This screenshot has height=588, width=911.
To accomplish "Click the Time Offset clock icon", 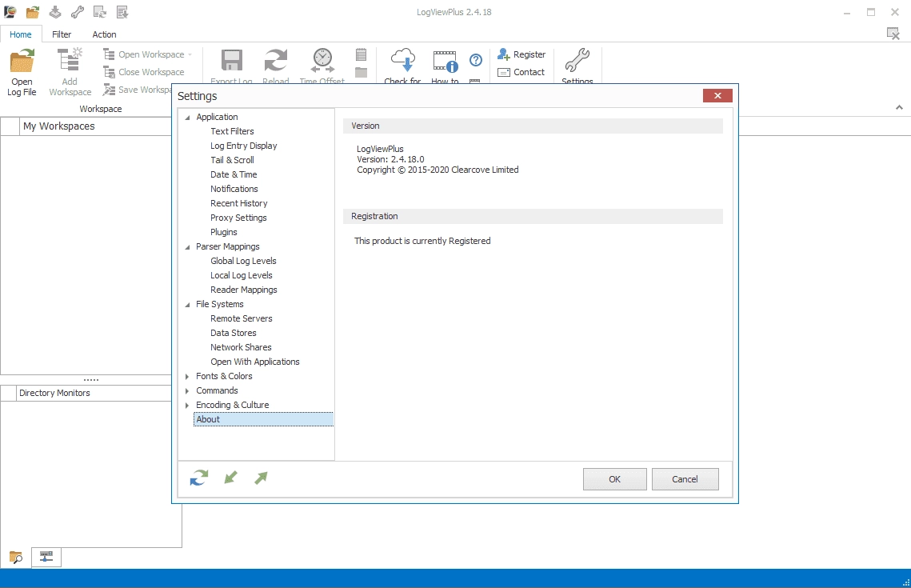I will [322, 61].
